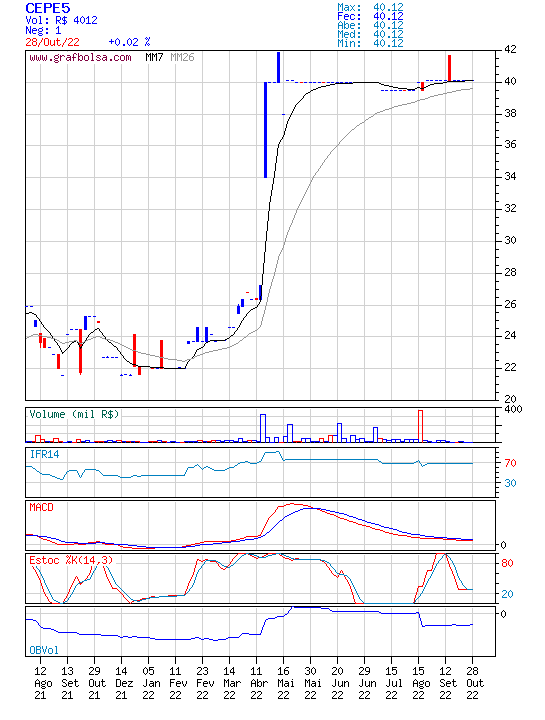Click the red candlestick near September 2022
Image resolution: width=545 pixels, height=720 pixels.
click(449, 68)
